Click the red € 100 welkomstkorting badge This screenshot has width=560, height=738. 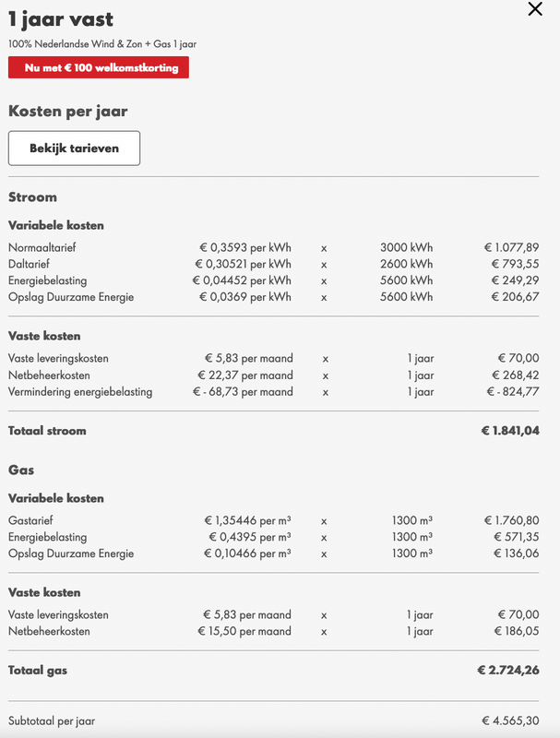coord(99,67)
